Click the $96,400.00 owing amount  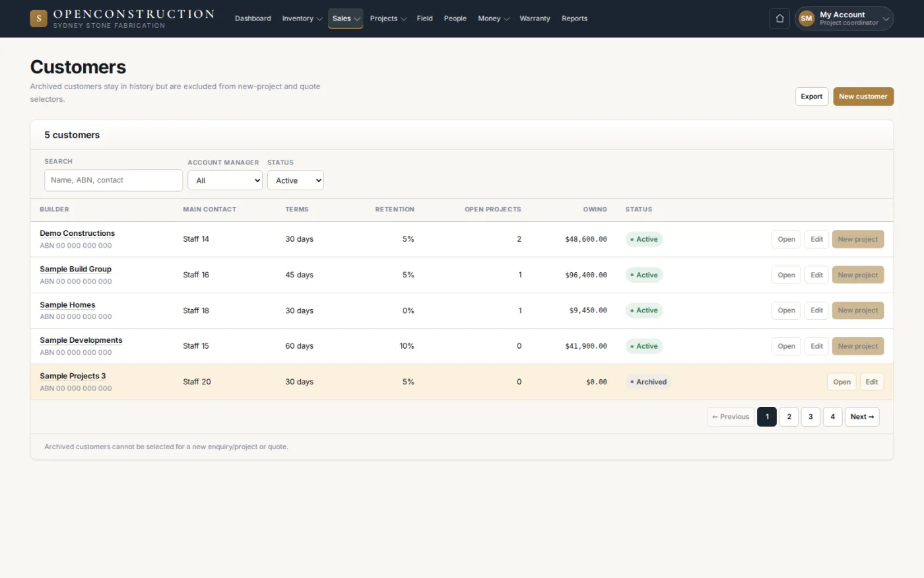point(586,275)
